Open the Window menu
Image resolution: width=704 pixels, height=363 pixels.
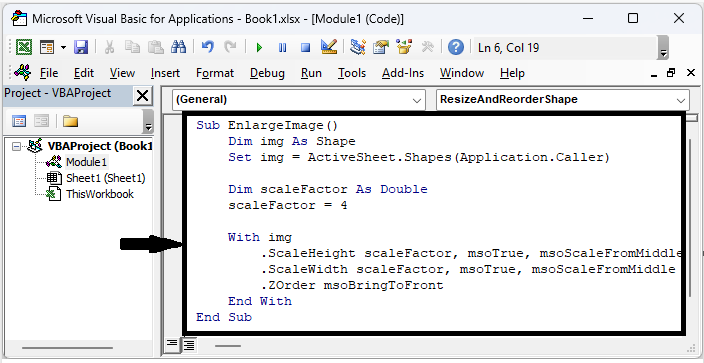[x=462, y=73]
